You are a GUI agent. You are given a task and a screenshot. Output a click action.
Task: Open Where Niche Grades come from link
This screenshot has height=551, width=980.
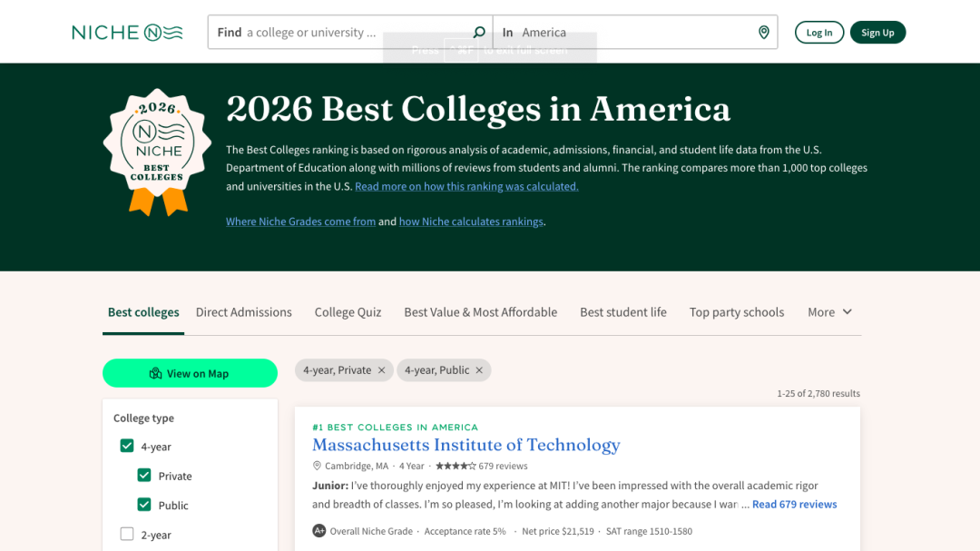coord(300,221)
